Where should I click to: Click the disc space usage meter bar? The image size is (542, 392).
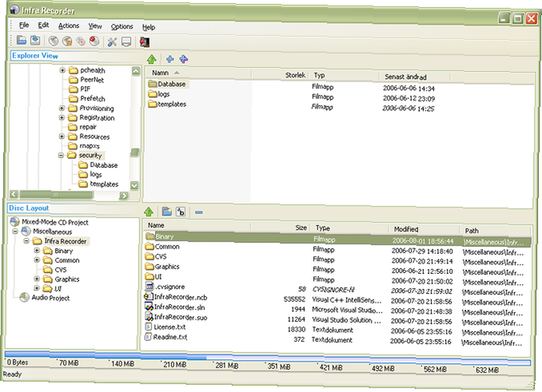pos(268,358)
